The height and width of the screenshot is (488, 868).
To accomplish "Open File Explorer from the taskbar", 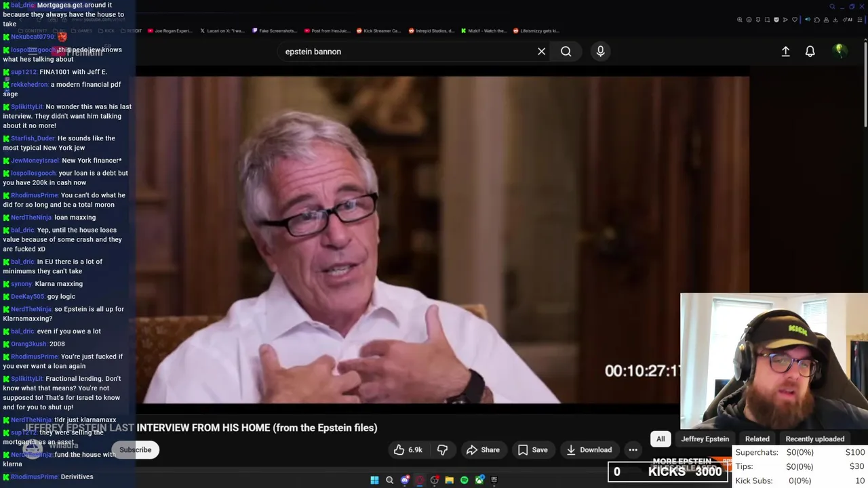I will click(x=450, y=480).
